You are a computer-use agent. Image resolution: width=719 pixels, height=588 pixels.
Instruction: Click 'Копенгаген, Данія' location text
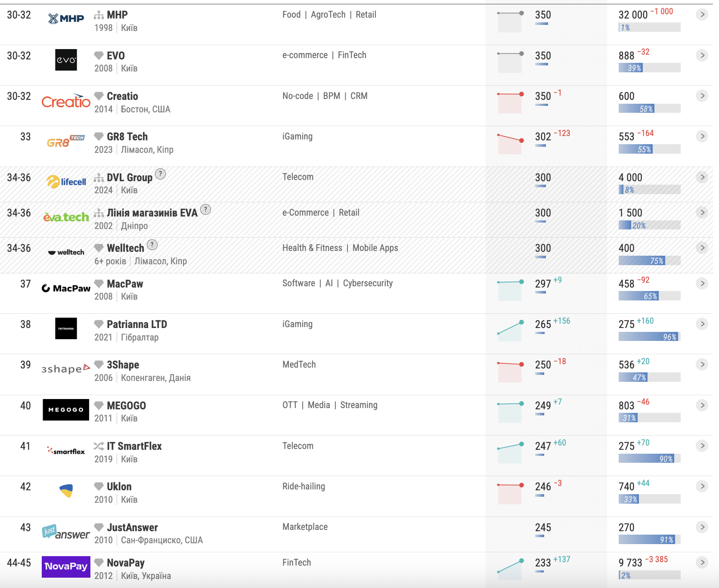point(156,378)
